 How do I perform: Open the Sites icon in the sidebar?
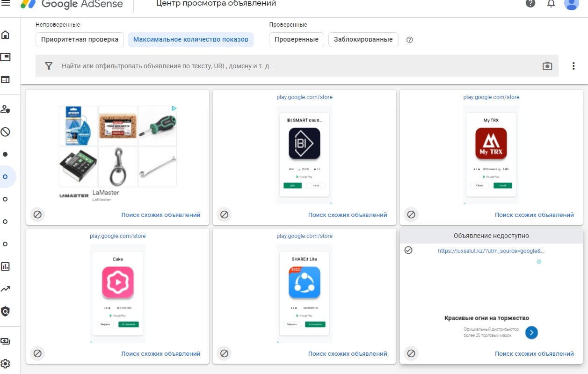(x=6, y=79)
